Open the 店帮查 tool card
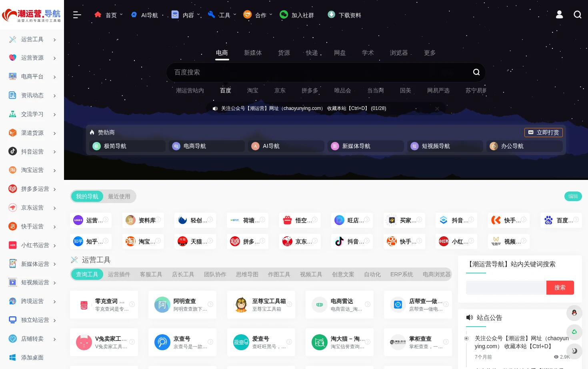 (418, 305)
